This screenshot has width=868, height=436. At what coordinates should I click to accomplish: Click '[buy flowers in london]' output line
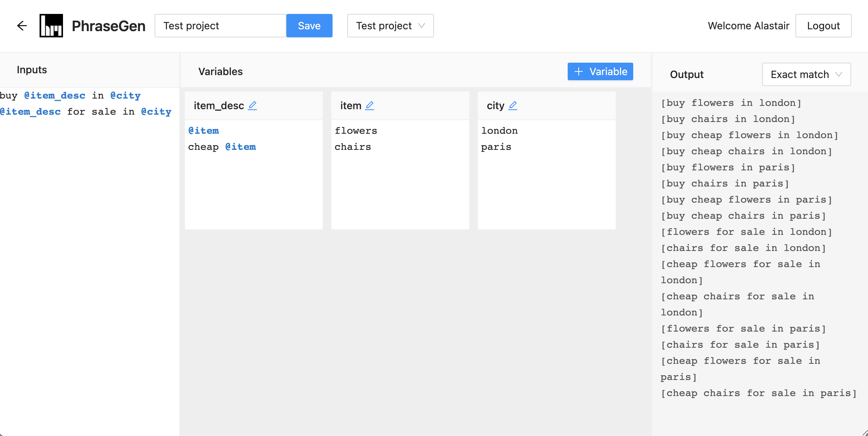pyautogui.click(x=731, y=103)
